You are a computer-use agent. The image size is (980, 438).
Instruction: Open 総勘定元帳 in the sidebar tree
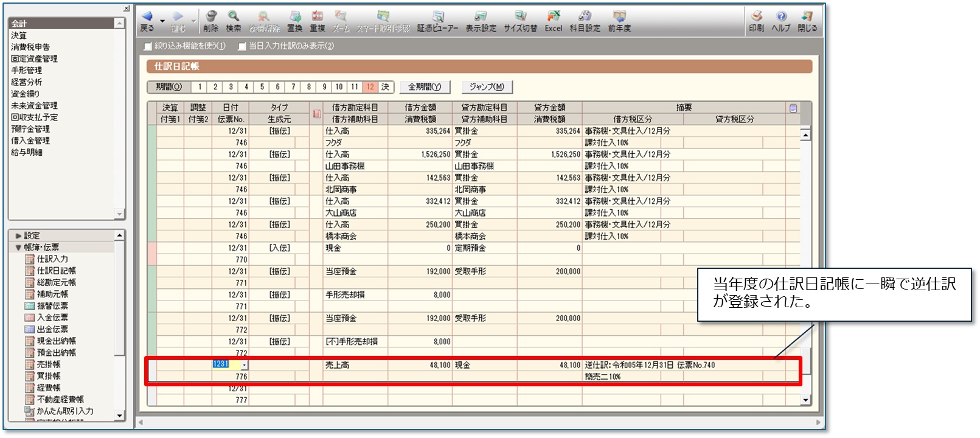point(56,283)
